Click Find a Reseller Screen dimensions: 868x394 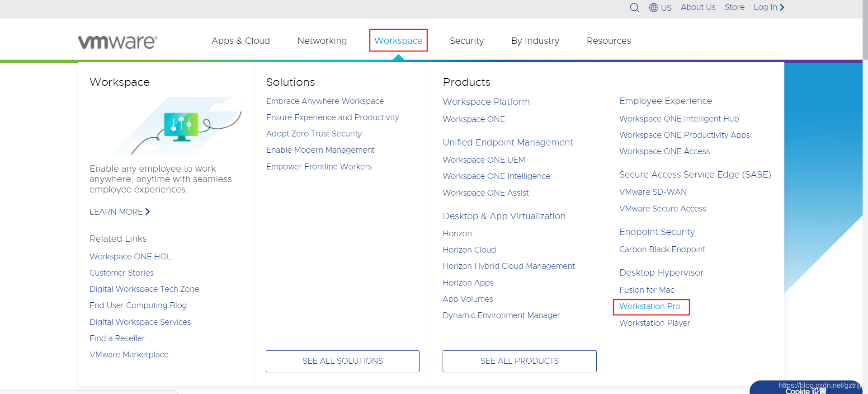pyautogui.click(x=117, y=338)
